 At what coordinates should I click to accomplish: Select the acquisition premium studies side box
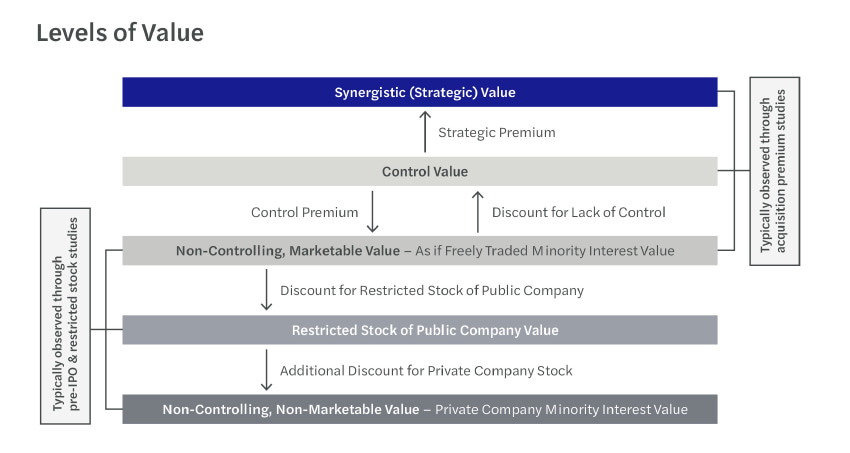[773, 172]
